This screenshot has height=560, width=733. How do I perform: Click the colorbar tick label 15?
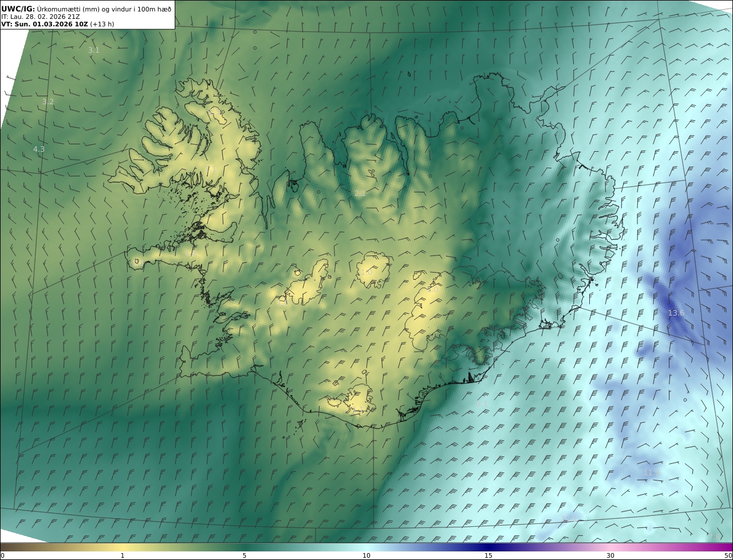pyautogui.click(x=488, y=555)
